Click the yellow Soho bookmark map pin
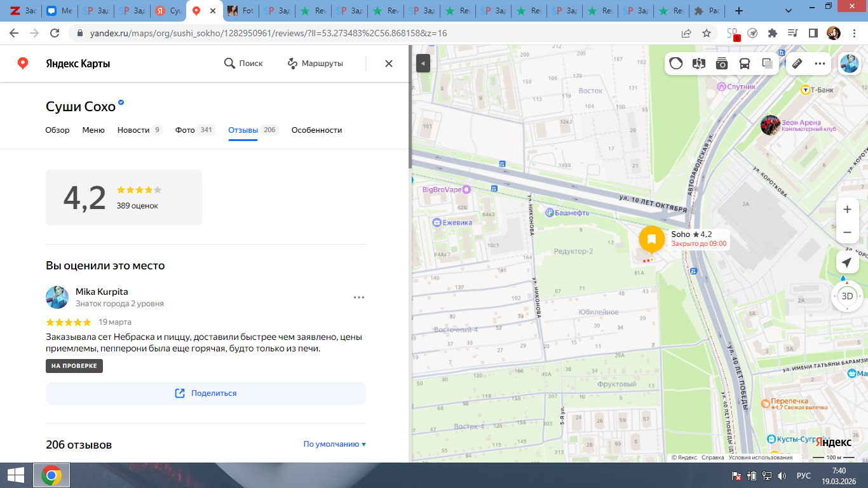Image resolution: width=868 pixels, height=488 pixels. pyautogui.click(x=651, y=240)
